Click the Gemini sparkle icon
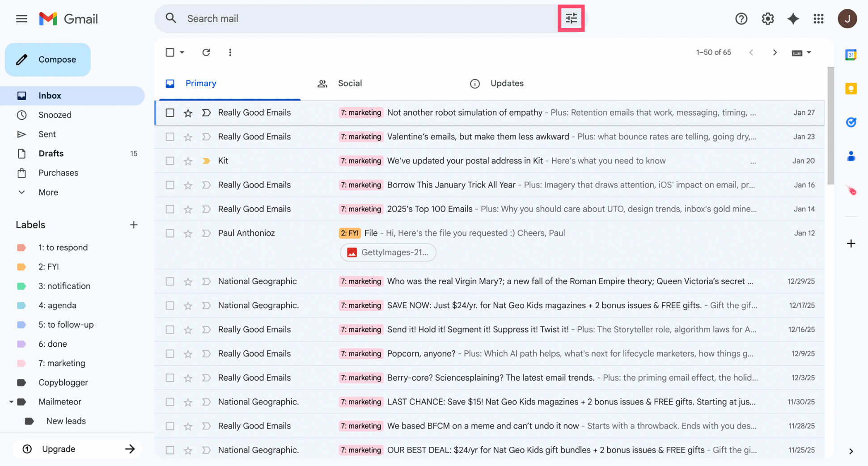The width and height of the screenshot is (868, 466). [x=793, y=18]
